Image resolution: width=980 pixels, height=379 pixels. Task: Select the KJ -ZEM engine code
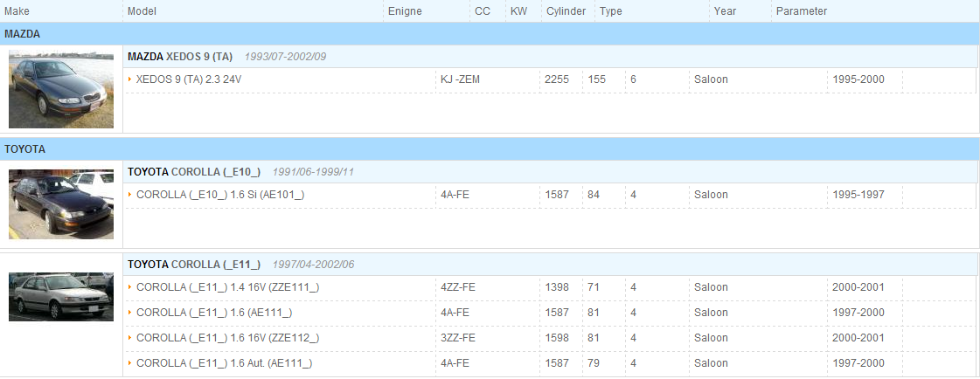[x=460, y=79]
